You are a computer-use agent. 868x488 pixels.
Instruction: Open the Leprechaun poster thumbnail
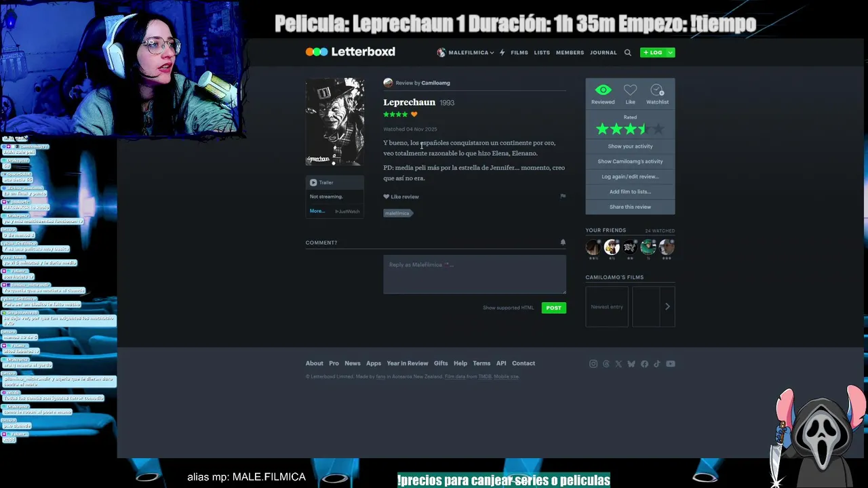tap(334, 122)
